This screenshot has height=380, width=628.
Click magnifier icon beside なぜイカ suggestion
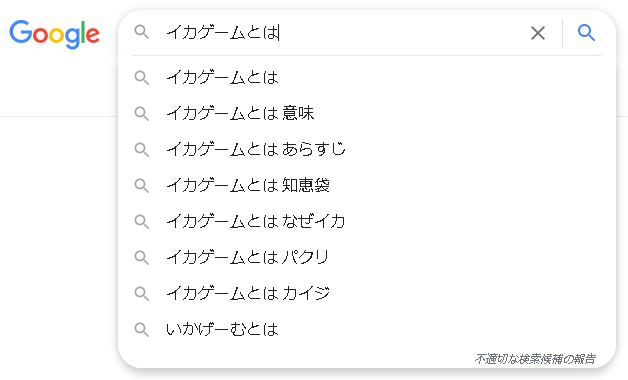141,221
